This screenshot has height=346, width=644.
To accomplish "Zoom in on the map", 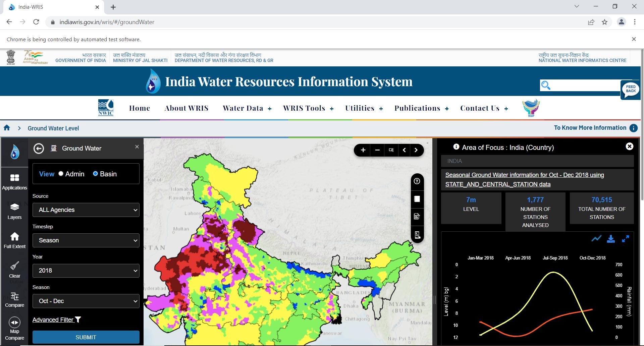I will pyautogui.click(x=363, y=150).
